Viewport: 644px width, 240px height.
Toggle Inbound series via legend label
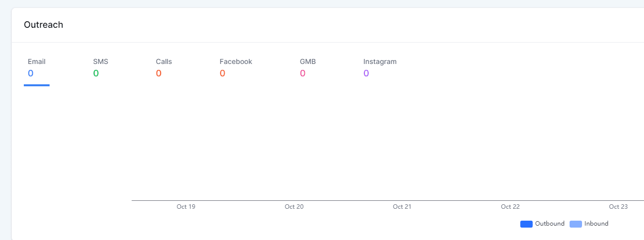click(x=596, y=224)
